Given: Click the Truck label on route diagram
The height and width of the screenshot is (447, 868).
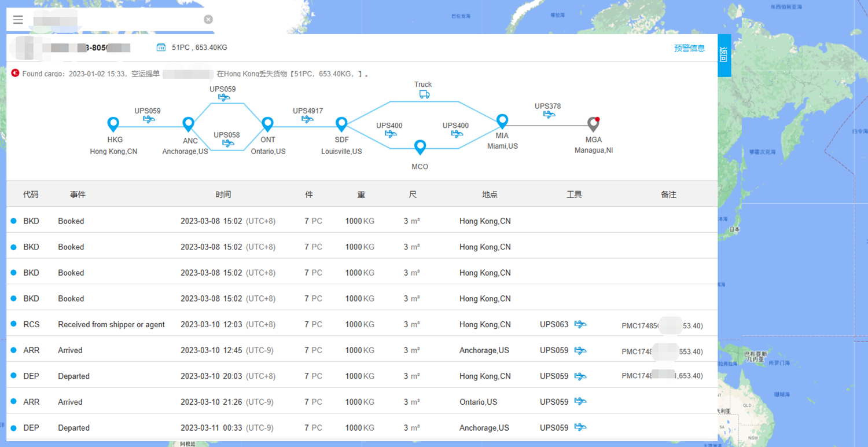Looking at the screenshot, I should point(423,85).
